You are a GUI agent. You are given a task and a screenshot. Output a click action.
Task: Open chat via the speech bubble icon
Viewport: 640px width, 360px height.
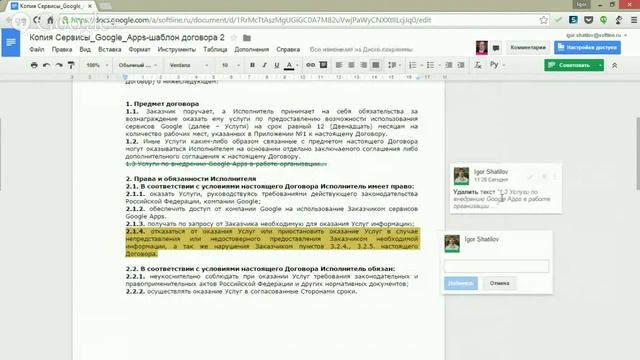496,48
